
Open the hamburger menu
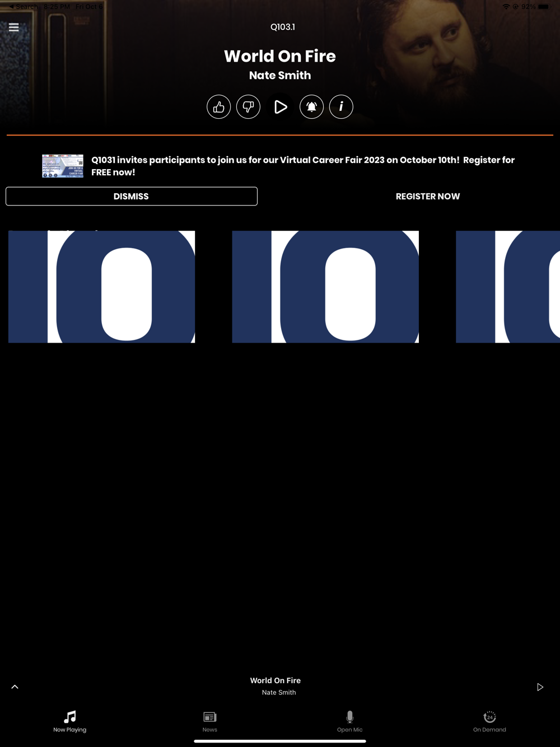14,27
